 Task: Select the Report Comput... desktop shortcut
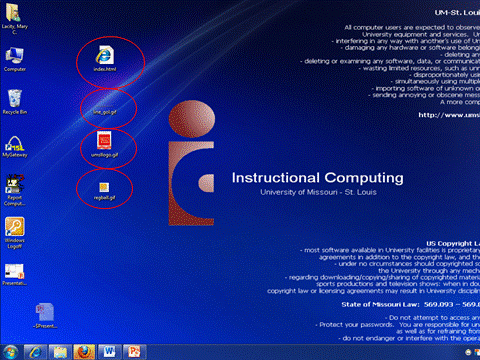click(14, 184)
